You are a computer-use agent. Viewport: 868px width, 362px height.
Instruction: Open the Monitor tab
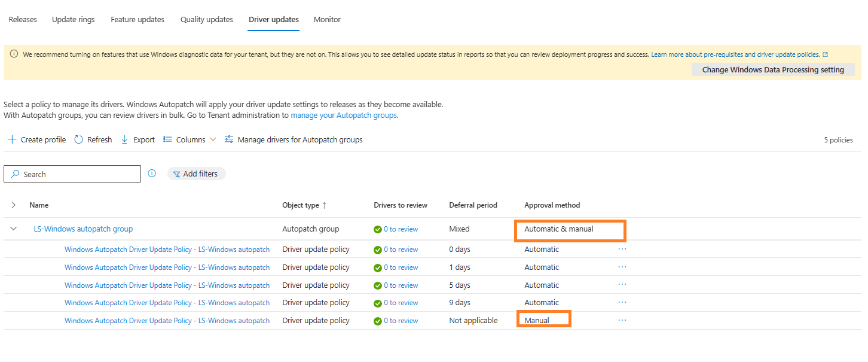(327, 19)
